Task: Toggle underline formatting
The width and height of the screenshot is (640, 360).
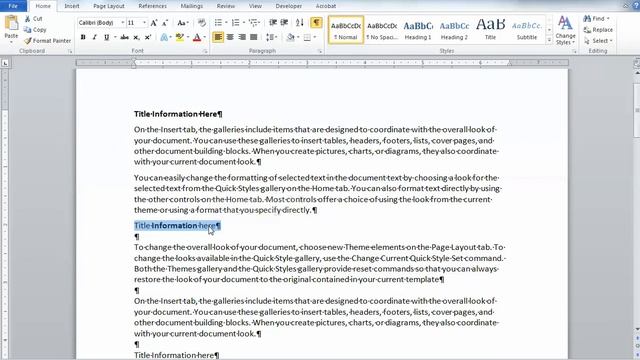Action: tap(107, 37)
